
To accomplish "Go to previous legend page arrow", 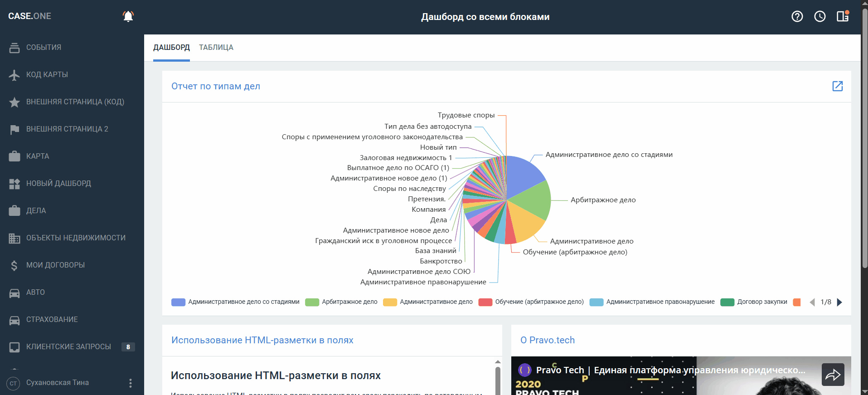I will tap(812, 302).
